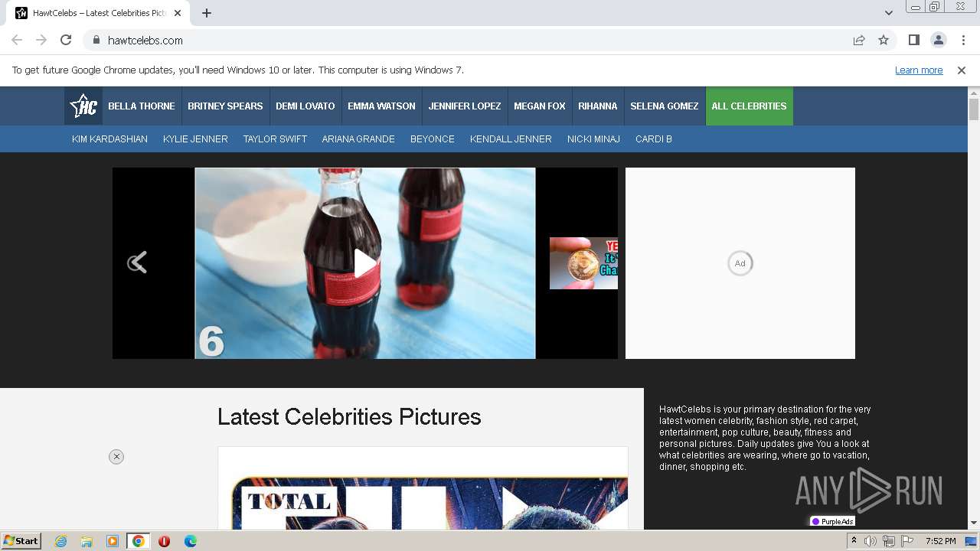Dismiss the Chrome update info bar

(x=962, y=70)
